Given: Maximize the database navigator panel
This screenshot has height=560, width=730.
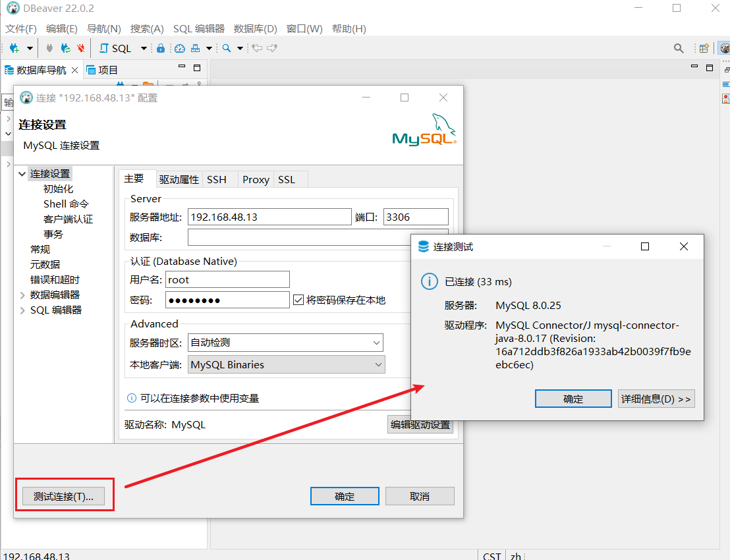Looking at the screenshot, I should pos(197,68).
